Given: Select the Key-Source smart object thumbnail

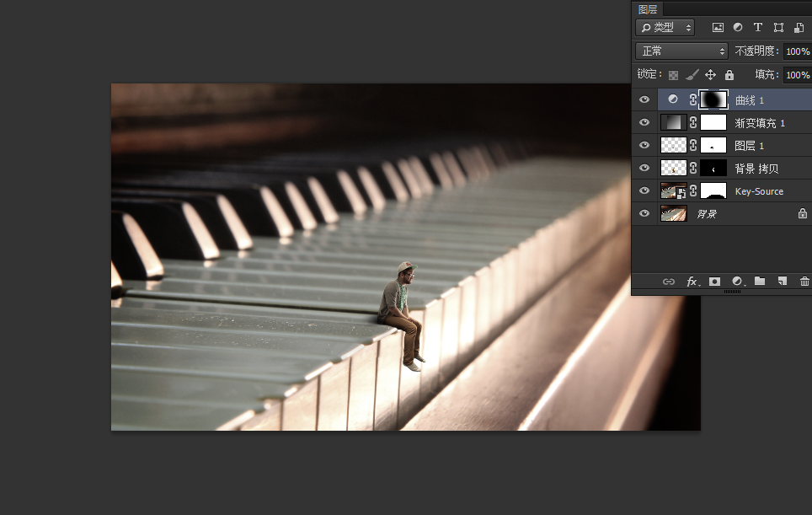Looking at the screenshot, I should (673, 190).
